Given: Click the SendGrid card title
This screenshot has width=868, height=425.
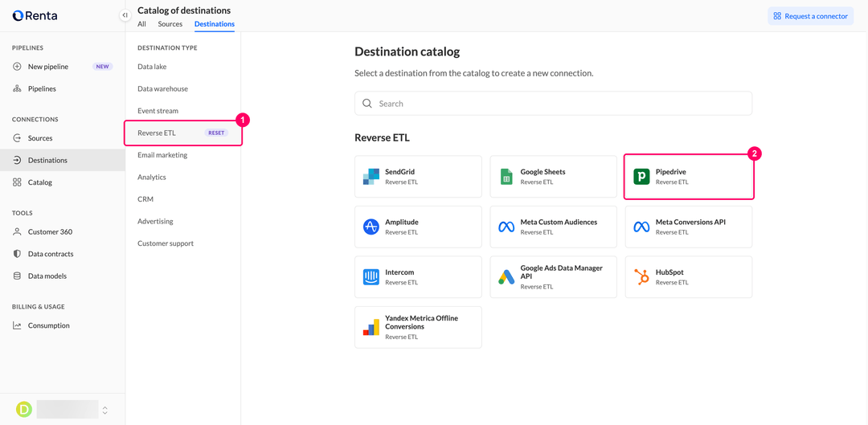Looking at the screenshot, I should pyautogui.click(x=400, y=172).
